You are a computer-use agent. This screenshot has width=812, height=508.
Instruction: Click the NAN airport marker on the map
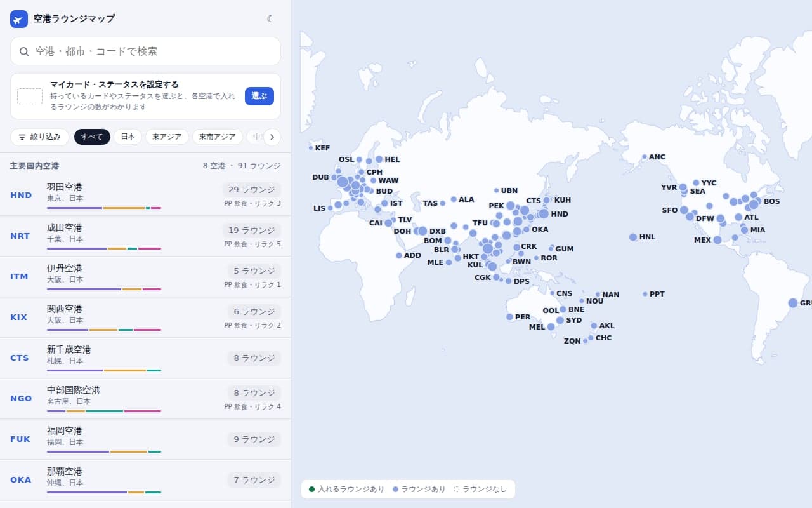click(x=598, y=295)
